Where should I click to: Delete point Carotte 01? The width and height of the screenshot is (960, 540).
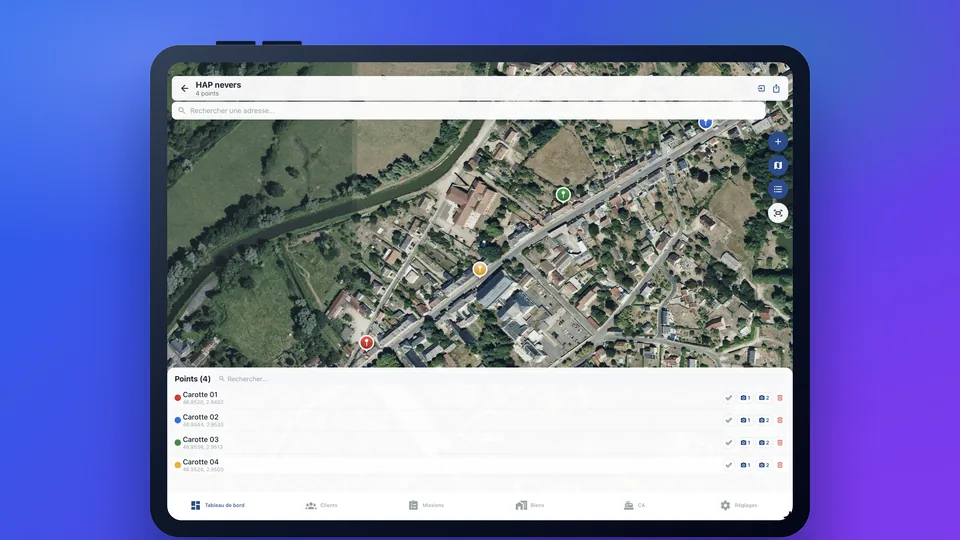[780, 398]
